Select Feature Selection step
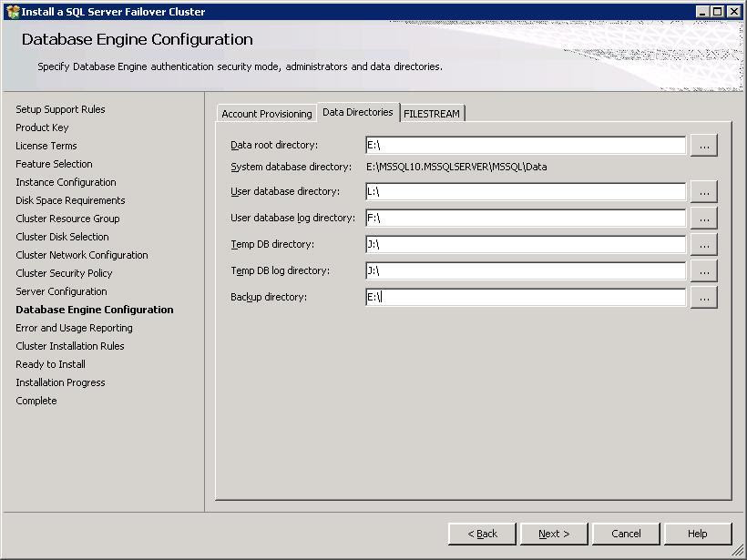This screenshot has width=747, height=560. [x=55, y=164]
